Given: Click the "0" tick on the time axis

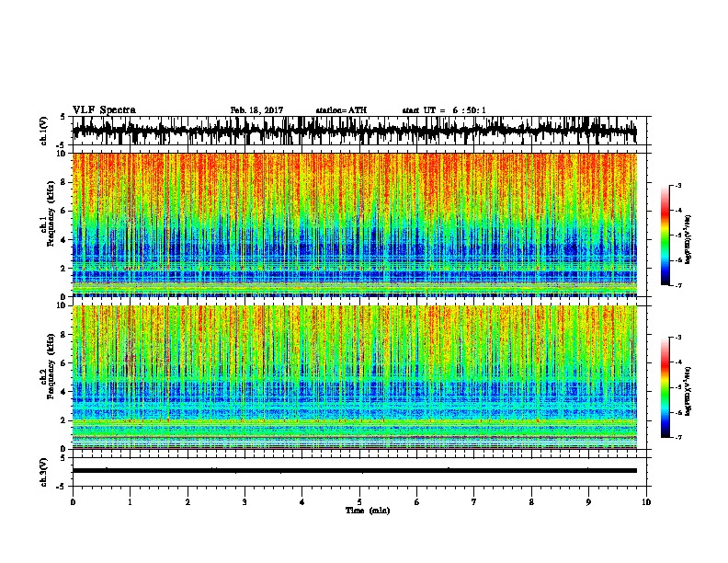Looking at the screenshot, I should point(73,502).
